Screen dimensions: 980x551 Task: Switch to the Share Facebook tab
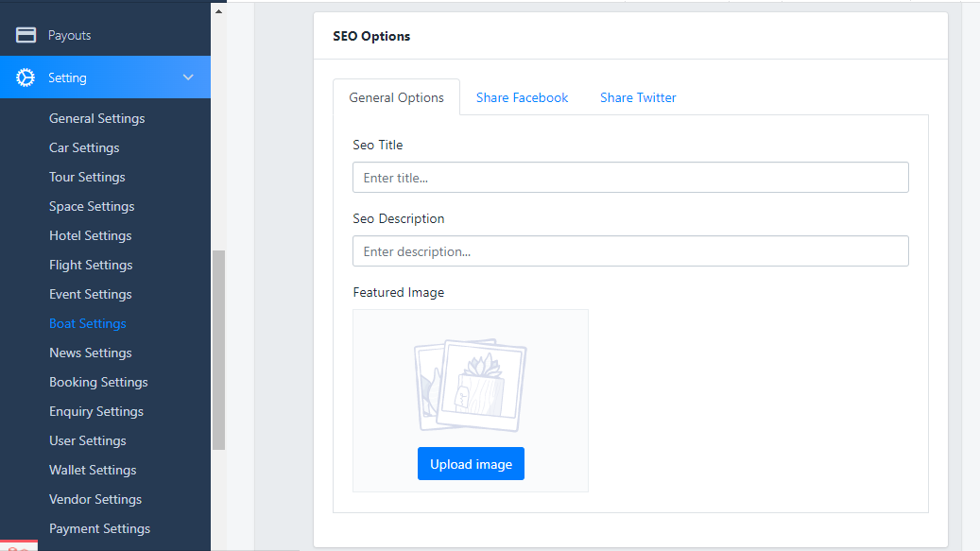pyautogui.click(x=522, y=97)
